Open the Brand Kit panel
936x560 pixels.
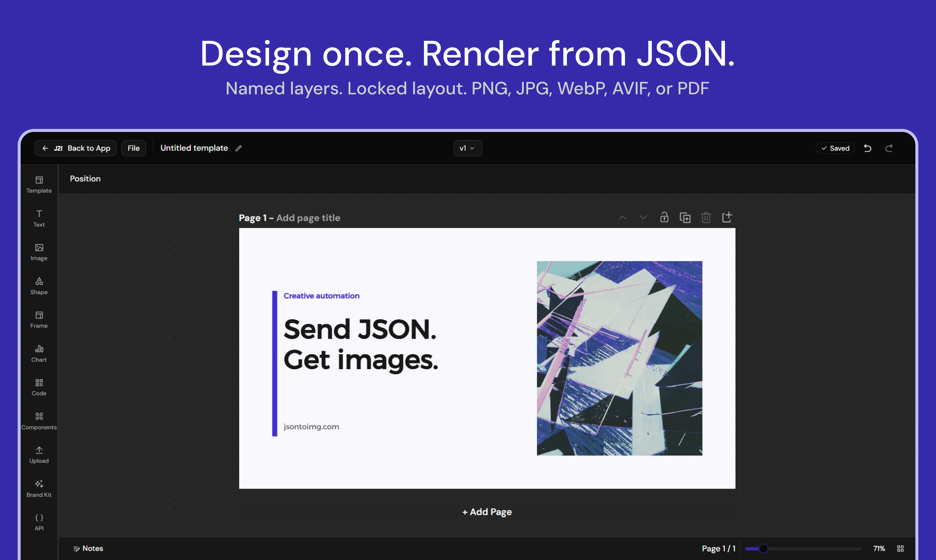click(x=39, y=489)
